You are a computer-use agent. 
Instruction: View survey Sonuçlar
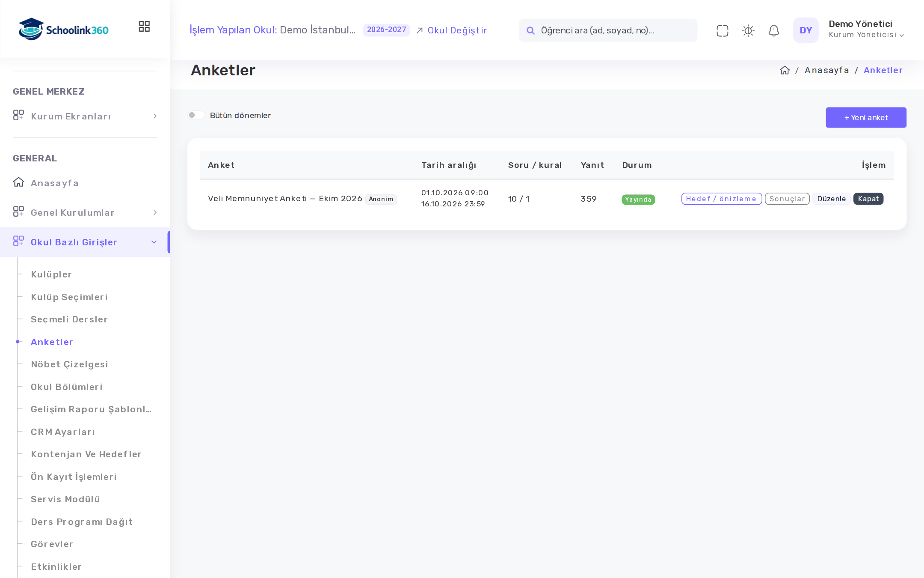point(787,199)
